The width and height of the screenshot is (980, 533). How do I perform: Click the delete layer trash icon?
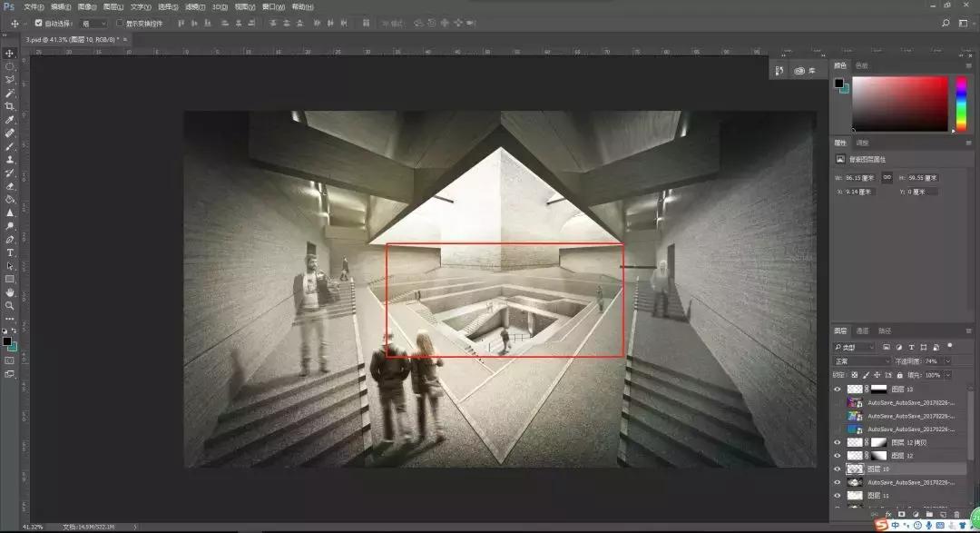tap(956, 514)
